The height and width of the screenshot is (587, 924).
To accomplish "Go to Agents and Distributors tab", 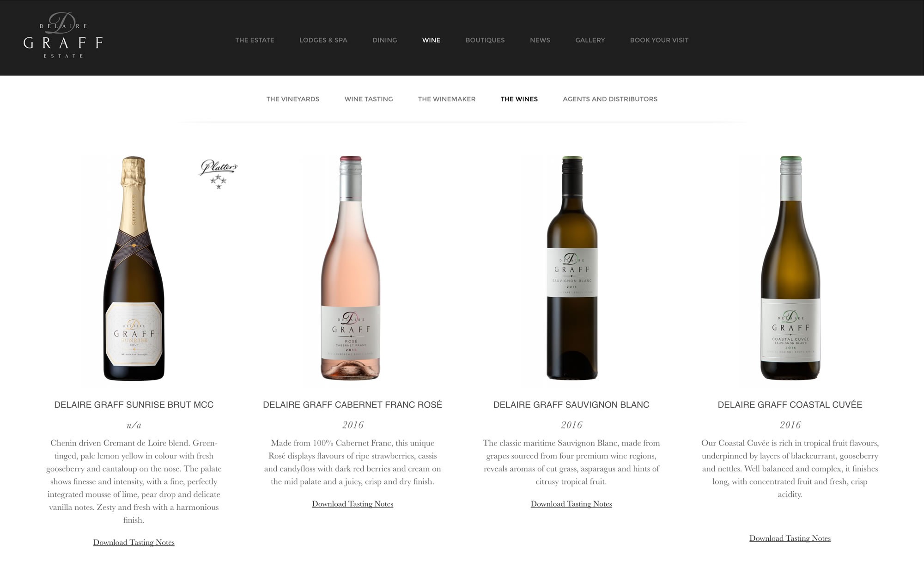I will click(610, 99).
